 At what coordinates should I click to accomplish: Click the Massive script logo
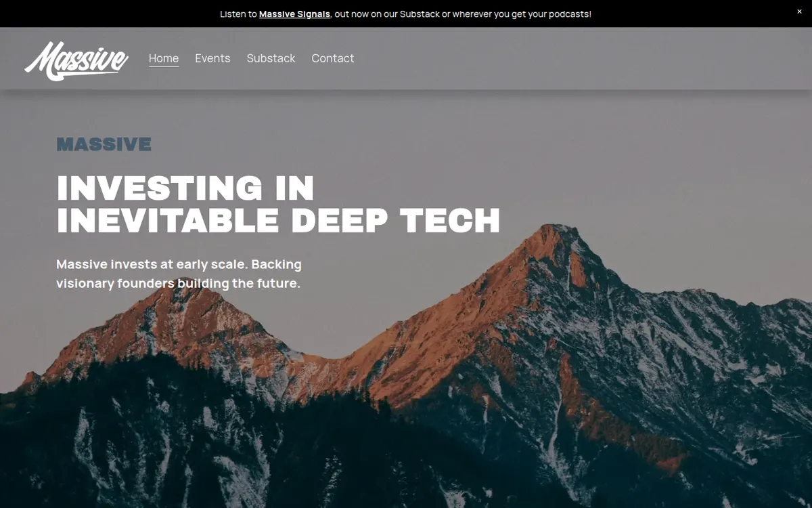tap(76, 60)
